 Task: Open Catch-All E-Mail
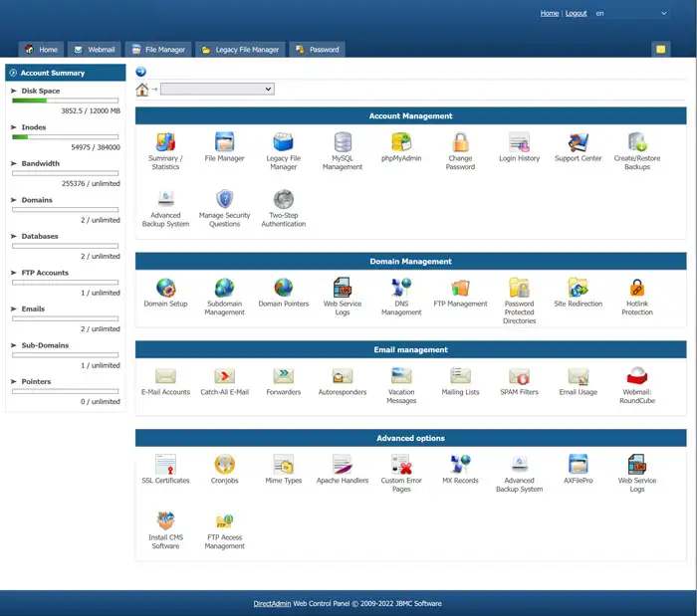(224, 380)
